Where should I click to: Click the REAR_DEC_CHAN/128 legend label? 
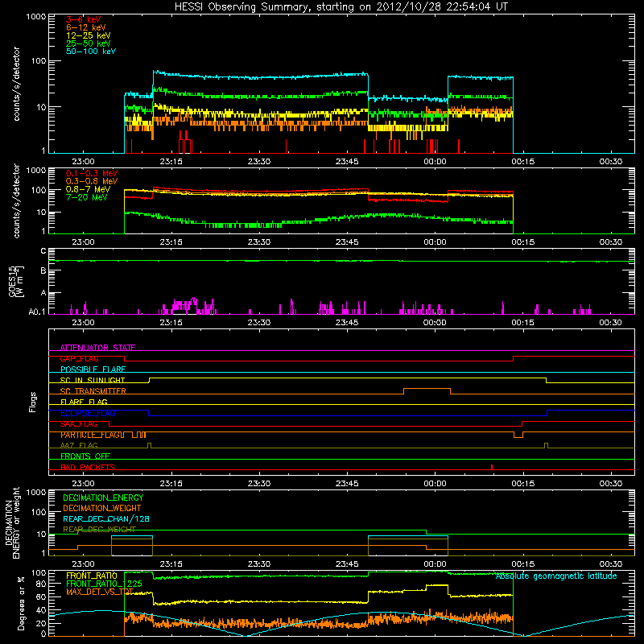click(106, 518)
